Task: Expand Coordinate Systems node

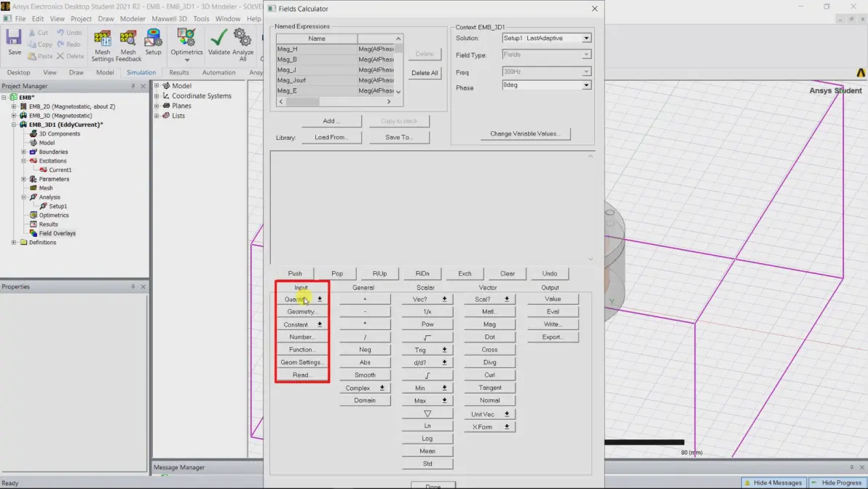Action: coord(157,95)
